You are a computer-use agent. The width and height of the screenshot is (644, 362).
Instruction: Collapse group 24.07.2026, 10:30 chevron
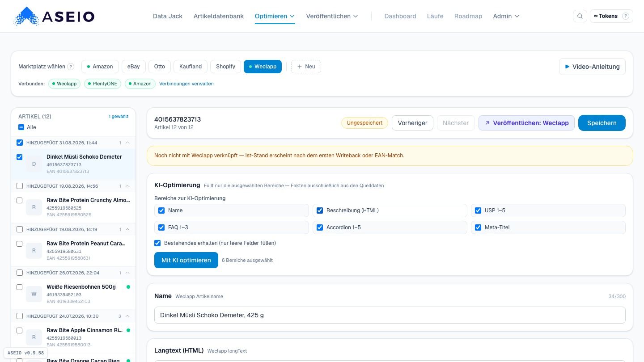click(127, 316)
